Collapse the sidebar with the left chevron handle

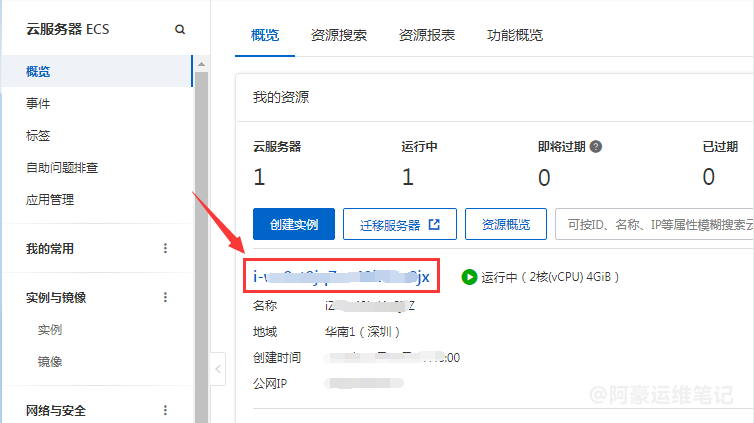point(218,369)
